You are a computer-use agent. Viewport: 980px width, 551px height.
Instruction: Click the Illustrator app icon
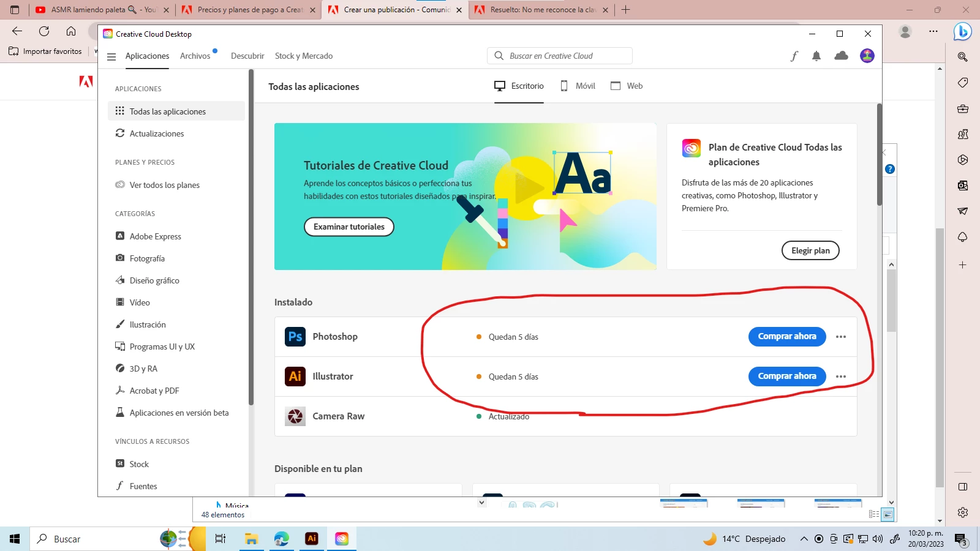(x=295, y=377)
